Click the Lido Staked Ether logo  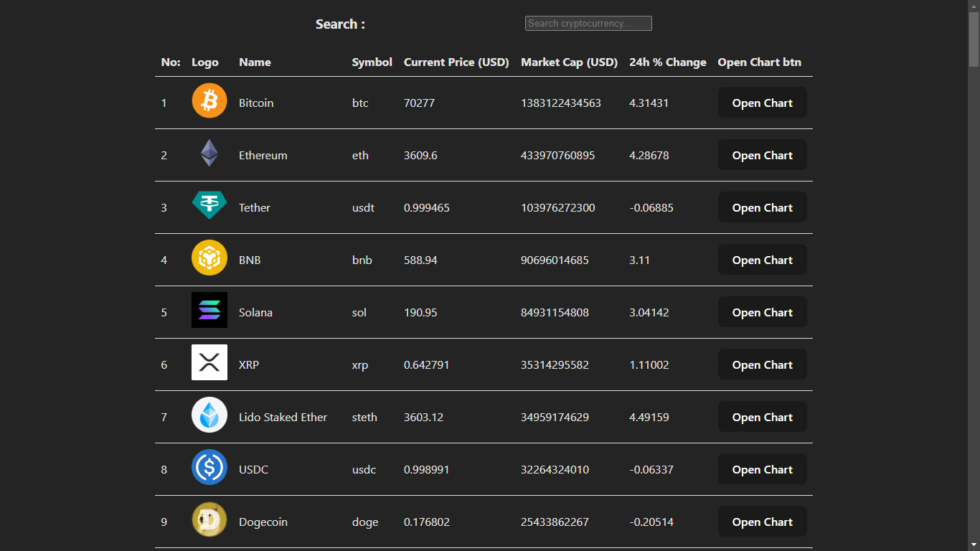pyautogui.click(x=209, y=415)
